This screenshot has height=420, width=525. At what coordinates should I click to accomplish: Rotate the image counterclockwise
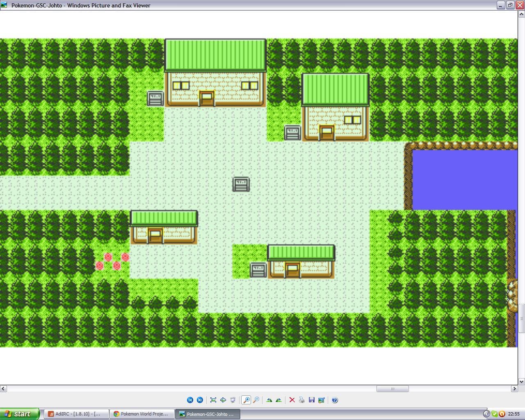pyautogui.click(x=279, y=400)
